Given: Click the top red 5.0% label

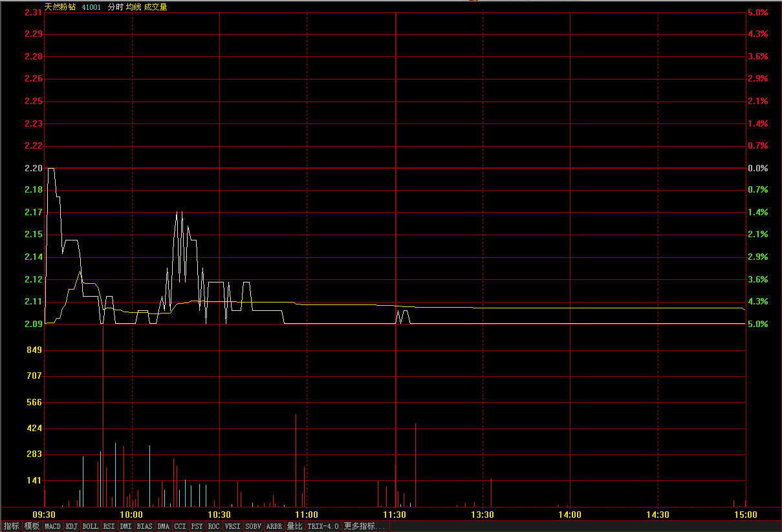Looking at the screenshot, I should [x=758, y=12].
